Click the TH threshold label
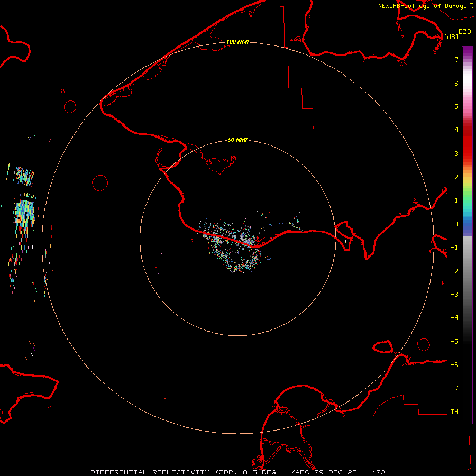 pyautogui.click(x=454, y=411)
